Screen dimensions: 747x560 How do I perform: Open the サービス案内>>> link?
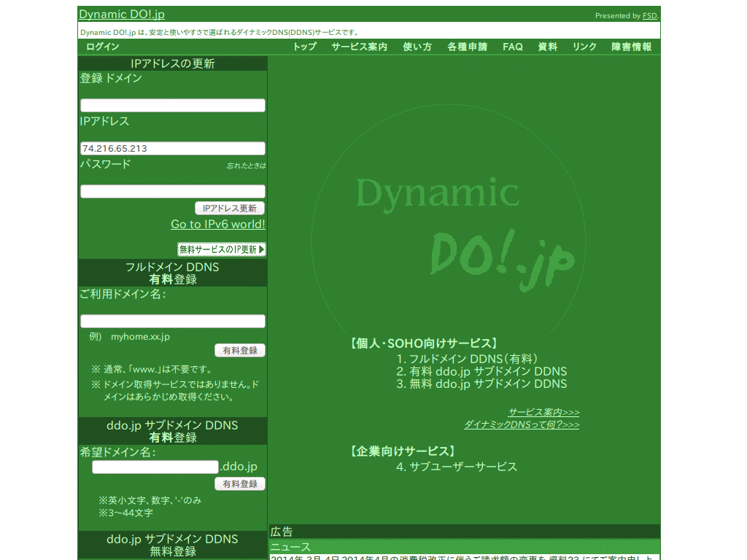point(543,412)
